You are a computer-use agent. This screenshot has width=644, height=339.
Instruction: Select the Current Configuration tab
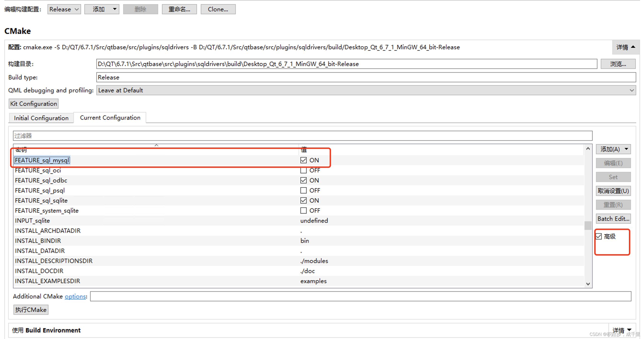coord(110,117)
